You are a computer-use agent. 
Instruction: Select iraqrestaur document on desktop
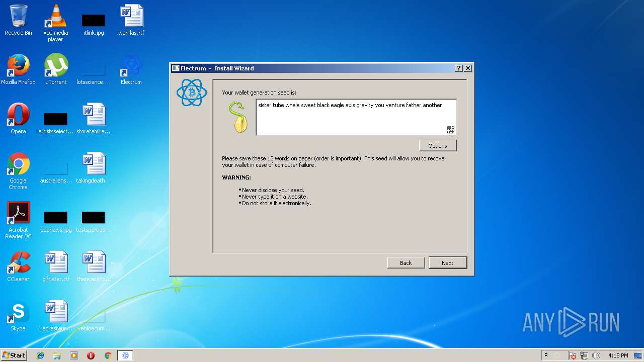click(x=56, y=316)
